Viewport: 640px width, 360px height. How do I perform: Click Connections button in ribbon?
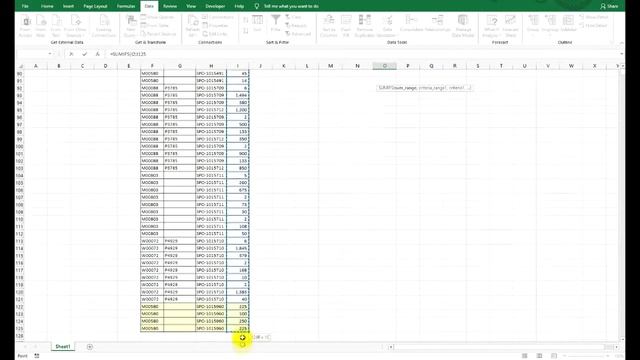(218, 17)
